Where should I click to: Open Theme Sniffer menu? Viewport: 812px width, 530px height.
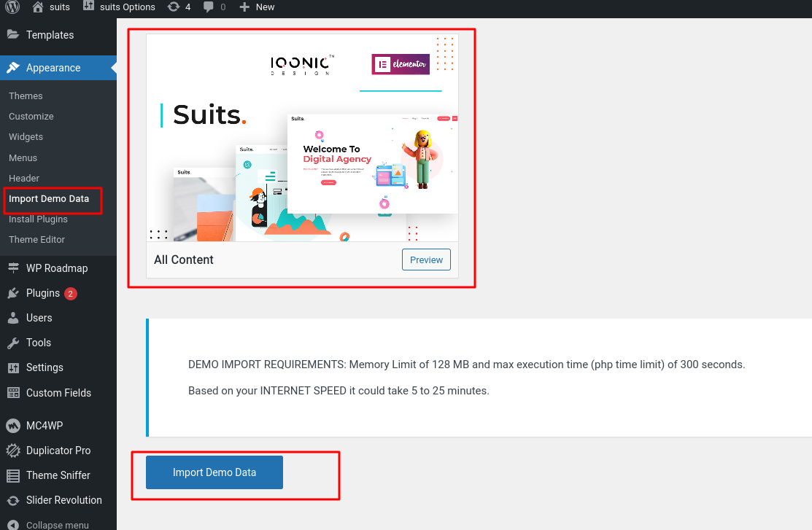click(x=58, y=475)
